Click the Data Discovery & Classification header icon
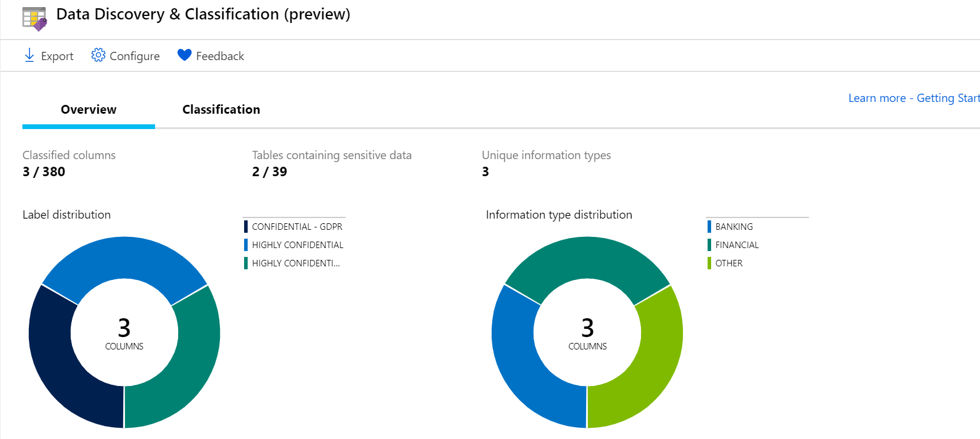The image size is (980, 439). point(34,18)
